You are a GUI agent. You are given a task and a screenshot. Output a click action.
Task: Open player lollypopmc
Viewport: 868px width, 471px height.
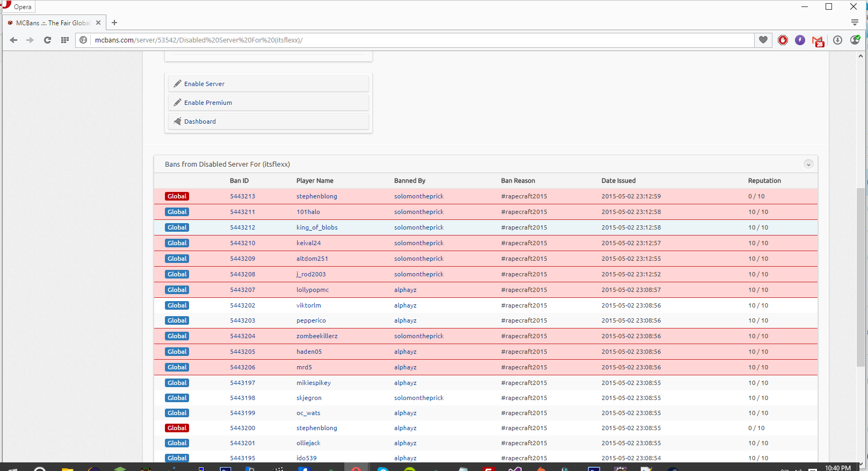(313, 290)
